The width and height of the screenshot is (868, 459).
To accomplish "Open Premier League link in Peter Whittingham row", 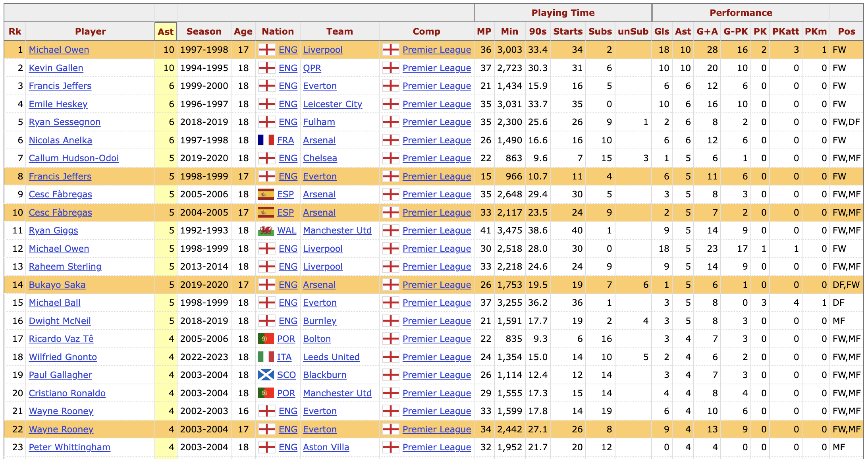I will tap(436, 447).
